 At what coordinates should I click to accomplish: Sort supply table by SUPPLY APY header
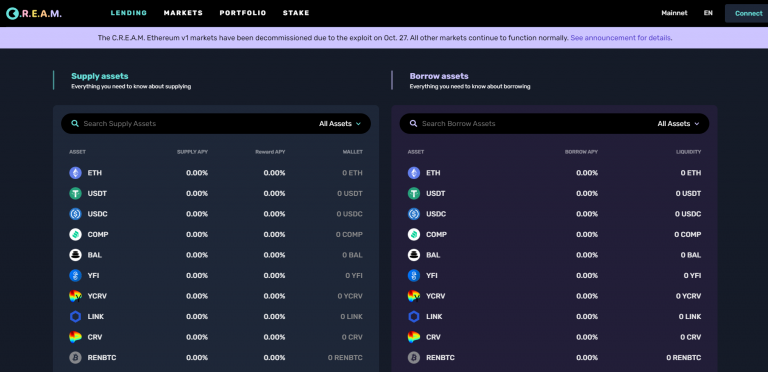(x=192, y=152)
